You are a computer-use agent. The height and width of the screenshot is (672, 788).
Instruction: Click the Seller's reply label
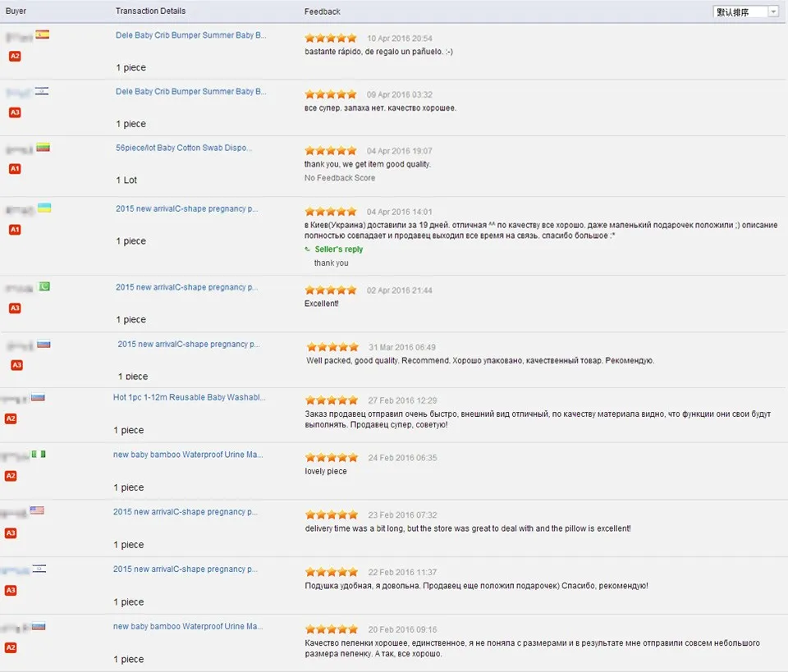click(339, 249)
